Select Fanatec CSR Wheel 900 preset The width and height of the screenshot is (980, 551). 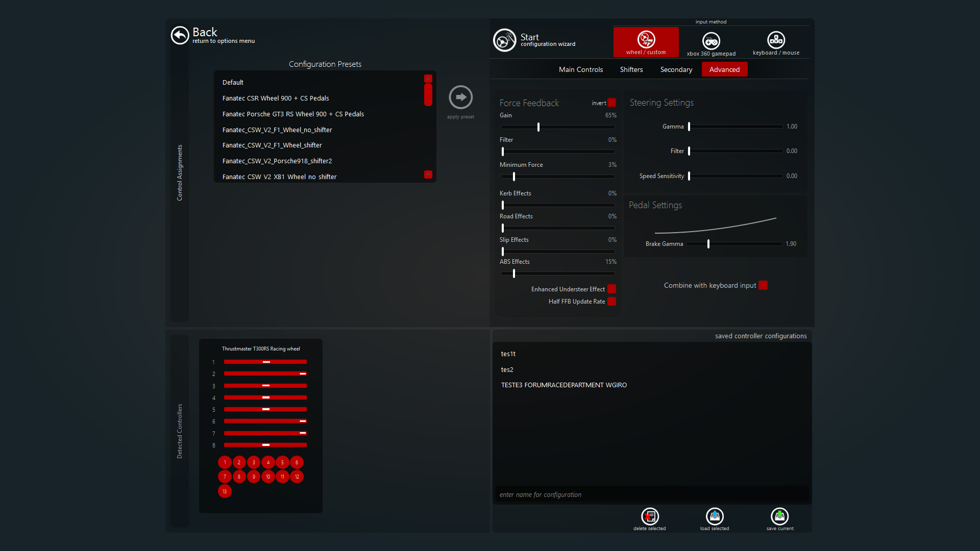276,98
